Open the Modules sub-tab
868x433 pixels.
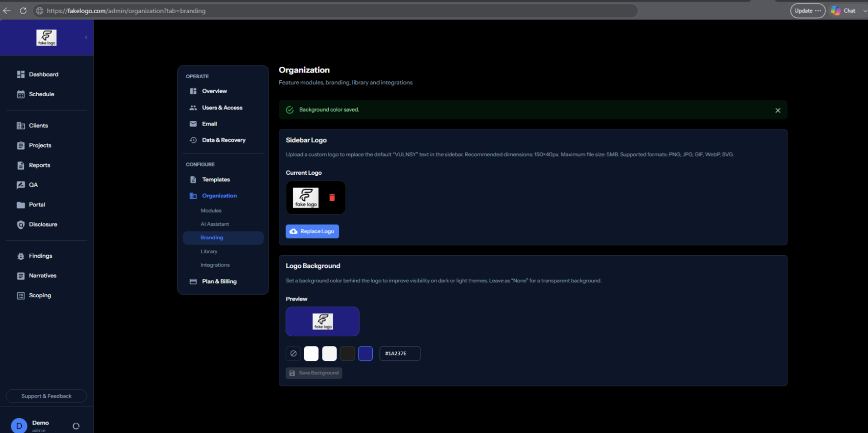pyautogui.click(x=211, y=211)
